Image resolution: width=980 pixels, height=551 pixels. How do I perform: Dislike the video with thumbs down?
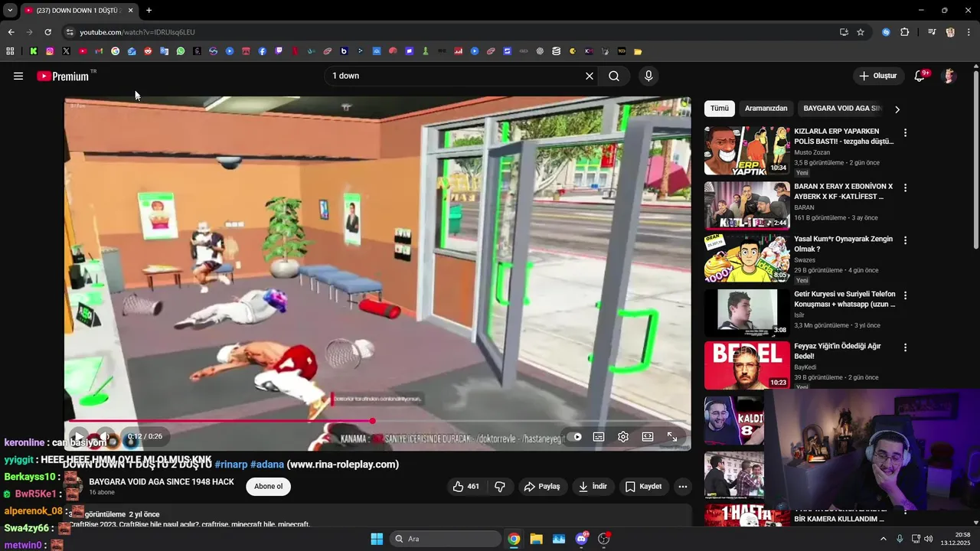[x=500, y=486]
